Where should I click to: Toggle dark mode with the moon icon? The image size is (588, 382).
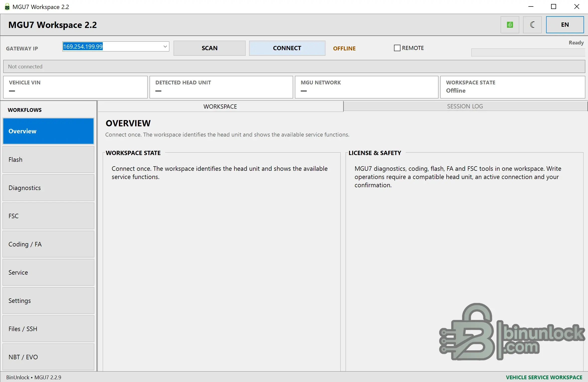pos(532,25)
